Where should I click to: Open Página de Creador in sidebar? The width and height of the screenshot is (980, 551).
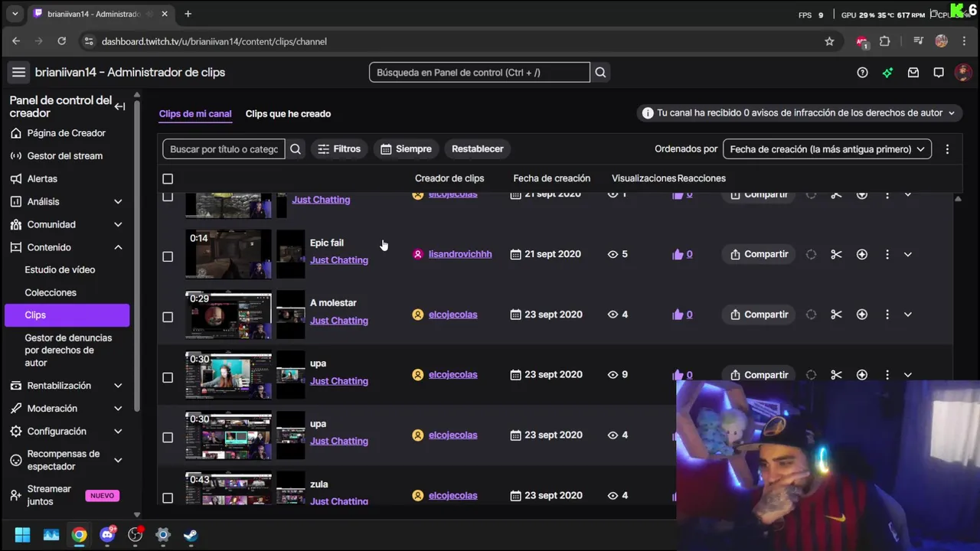point(66,133)
